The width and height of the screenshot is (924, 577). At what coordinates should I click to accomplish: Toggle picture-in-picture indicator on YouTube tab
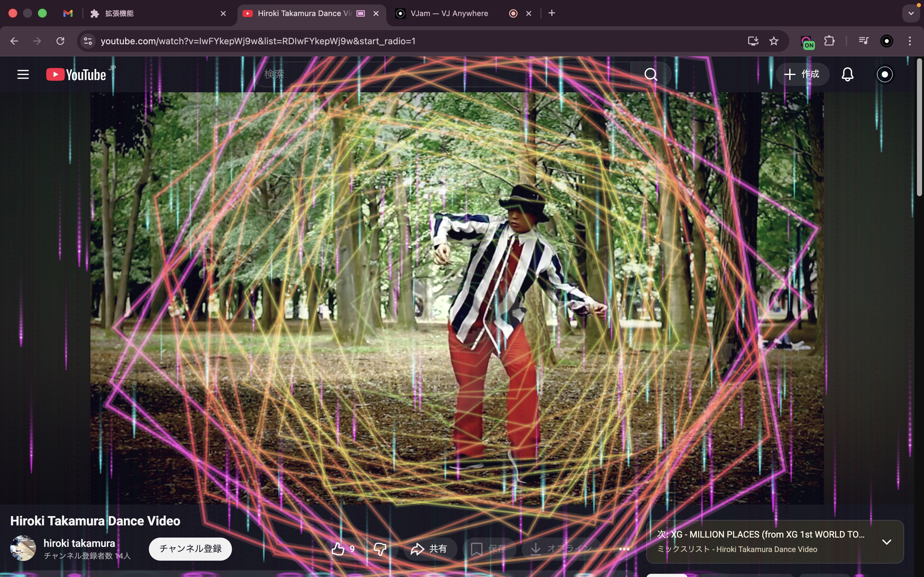(x=360, y=13)
